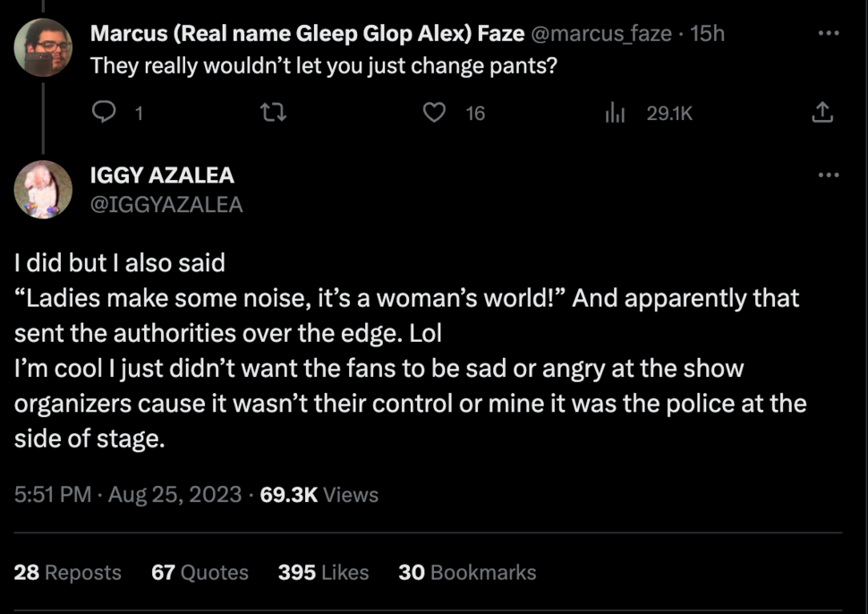This screenshot has width=868, height=614.
Task: Open more options on Marcus Faze's tweet
Action: coord(829,34)
